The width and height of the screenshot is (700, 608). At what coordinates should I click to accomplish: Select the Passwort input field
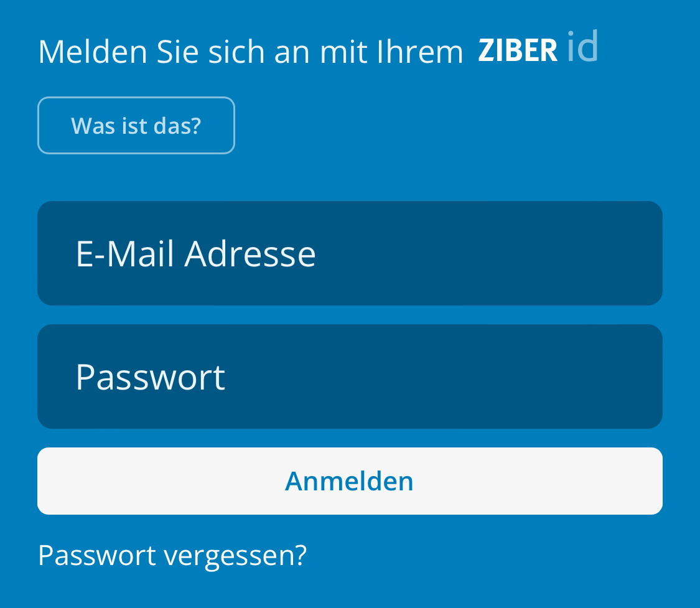[350, 376]
